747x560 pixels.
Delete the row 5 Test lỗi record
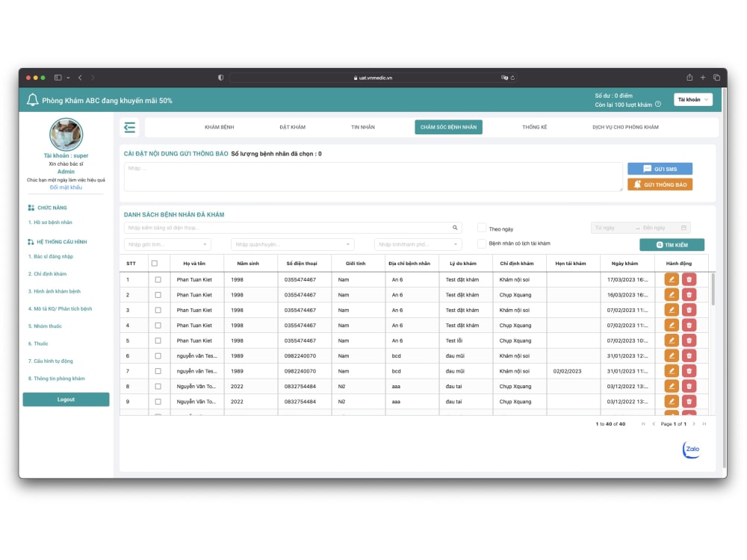[689, 340]
